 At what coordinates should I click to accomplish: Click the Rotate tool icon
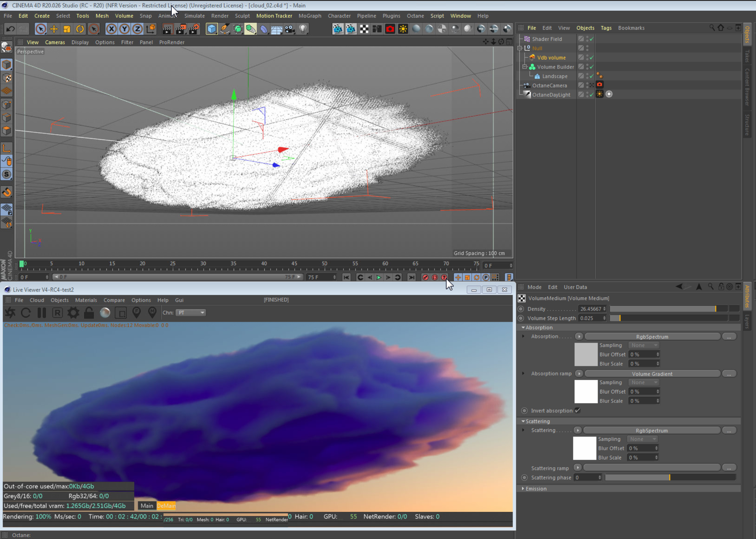pos(80,29)
